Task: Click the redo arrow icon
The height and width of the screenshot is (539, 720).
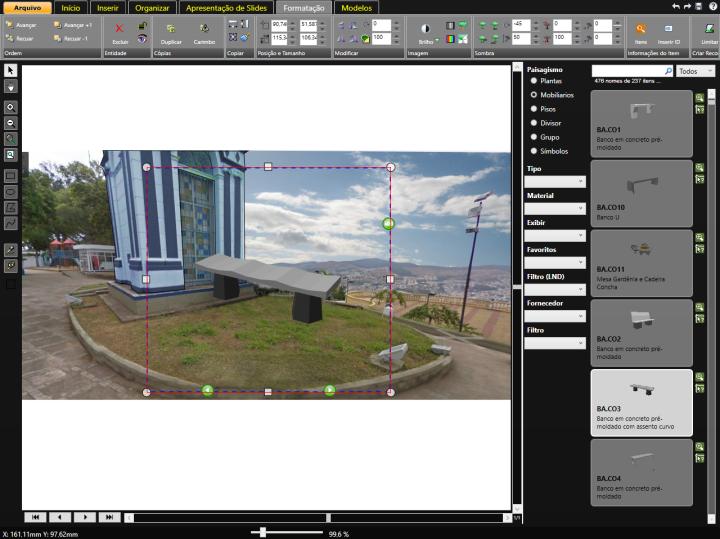Action: 687,6
